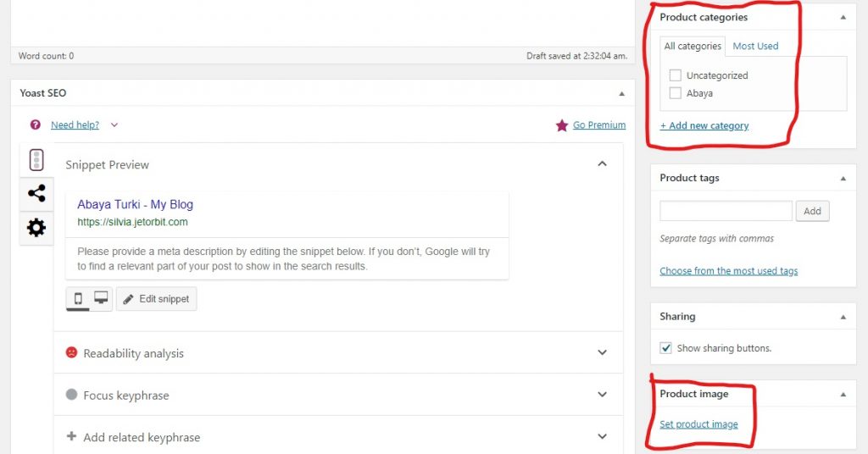Click the Edit snippet button
Viewport: 868px width, 454px height.
(x=157, y=299)
